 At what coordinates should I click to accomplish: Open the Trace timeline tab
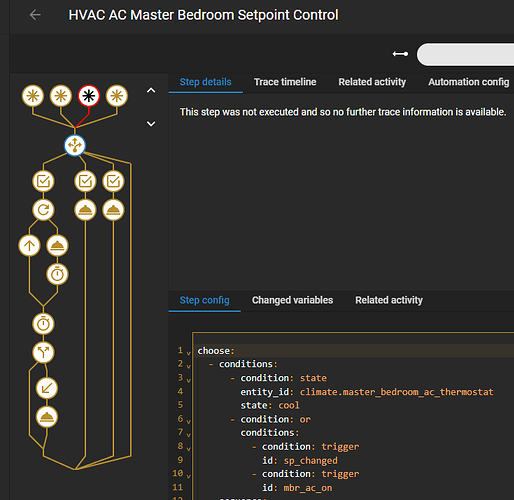[285, 82]
